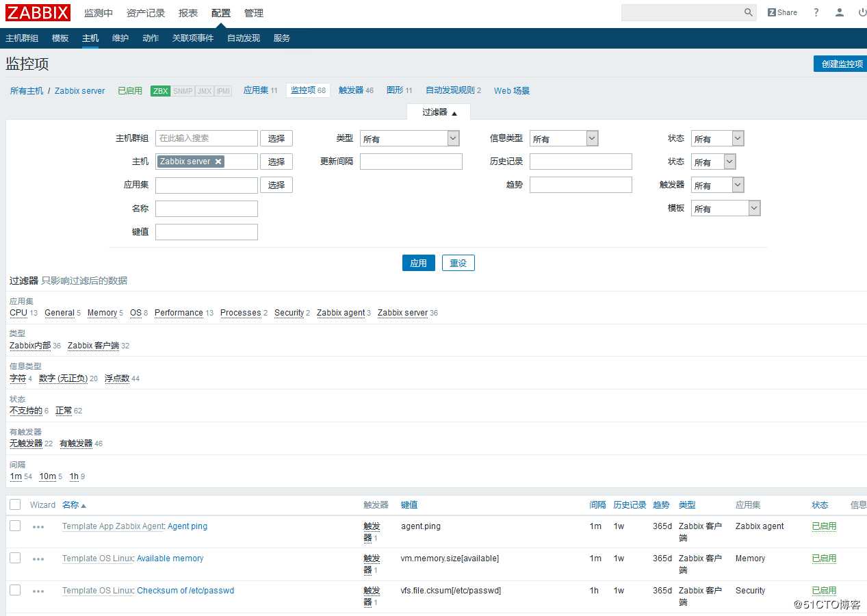This screenshot has height=616, width=867.
Task: Go to 关联项事件 submenu
Action: click(193, 38)
